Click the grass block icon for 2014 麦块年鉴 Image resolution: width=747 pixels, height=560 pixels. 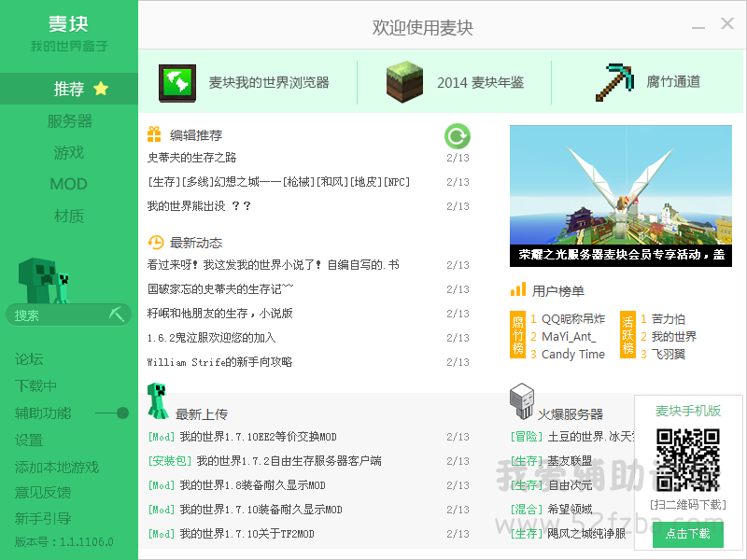click(x=404, y=82)
